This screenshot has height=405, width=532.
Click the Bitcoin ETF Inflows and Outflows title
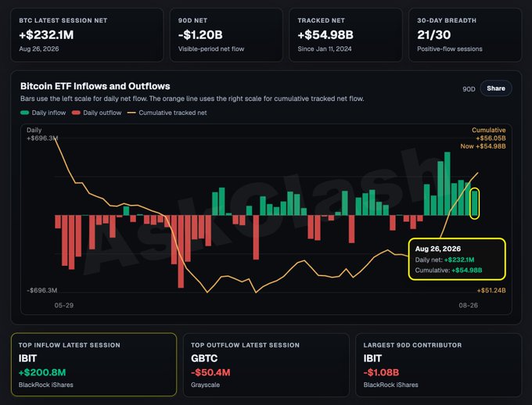pyautogui.click(x=95, y=86)
